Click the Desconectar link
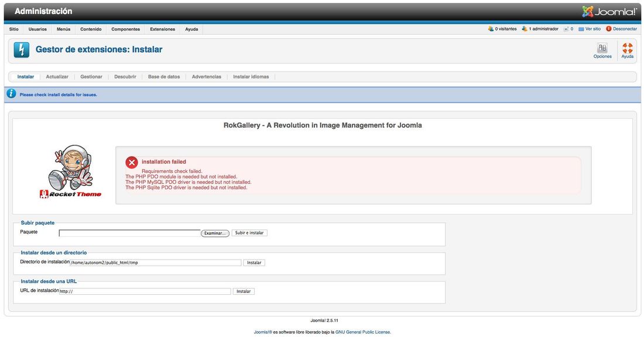644x337 pixels. 625,29
